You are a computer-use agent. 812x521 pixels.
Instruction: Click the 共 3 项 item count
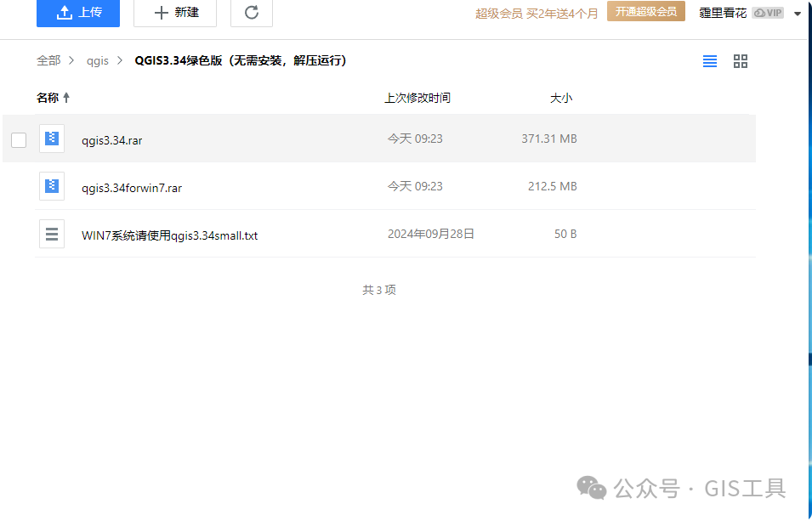click(x=379, y=290)
